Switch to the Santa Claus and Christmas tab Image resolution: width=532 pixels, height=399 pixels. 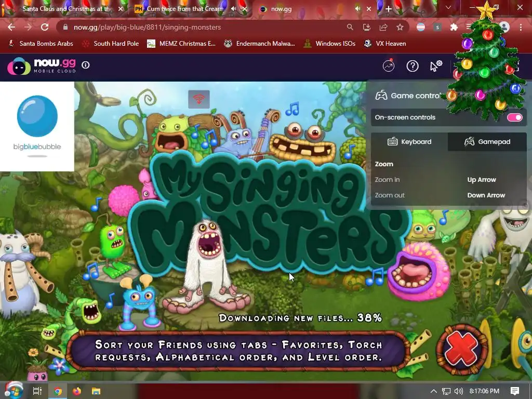(x=67, y=9)
